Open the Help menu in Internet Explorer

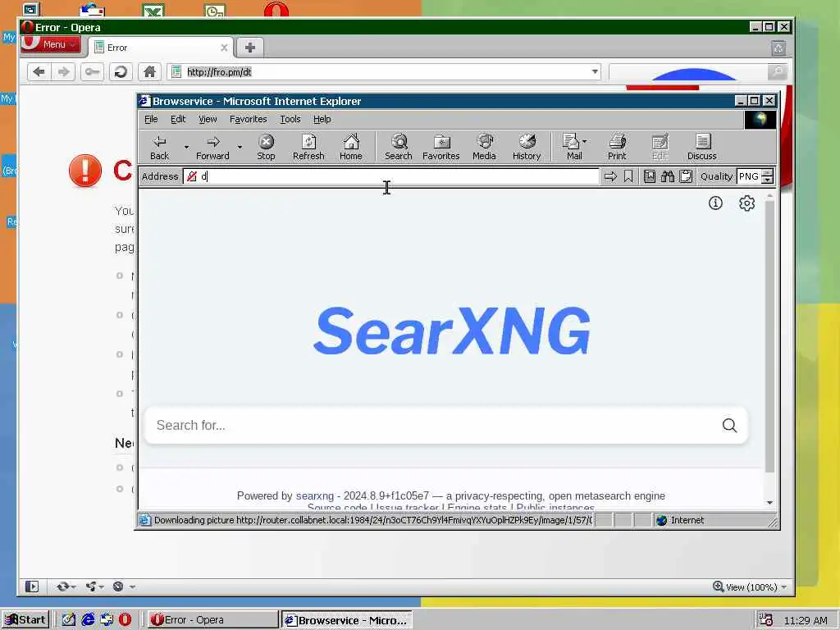[322, 119]
